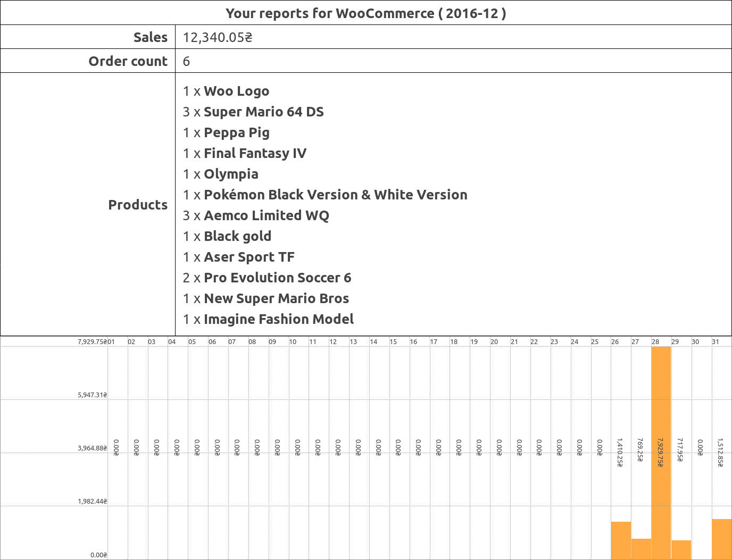Select the 769.25₴ bar value label
The image size is (732, 560).
point(640,450)
